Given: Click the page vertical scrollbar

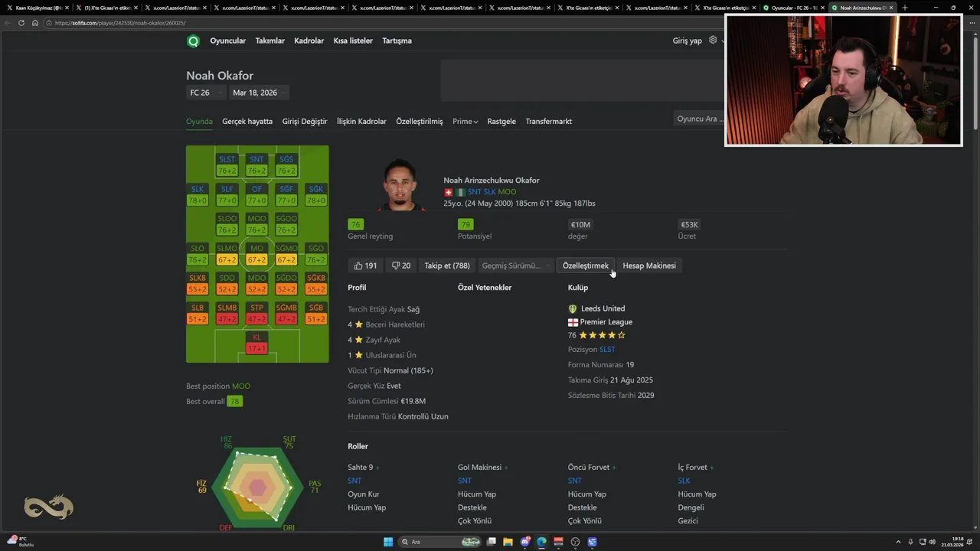Looking at the screenshot, I should coord(975,84).
